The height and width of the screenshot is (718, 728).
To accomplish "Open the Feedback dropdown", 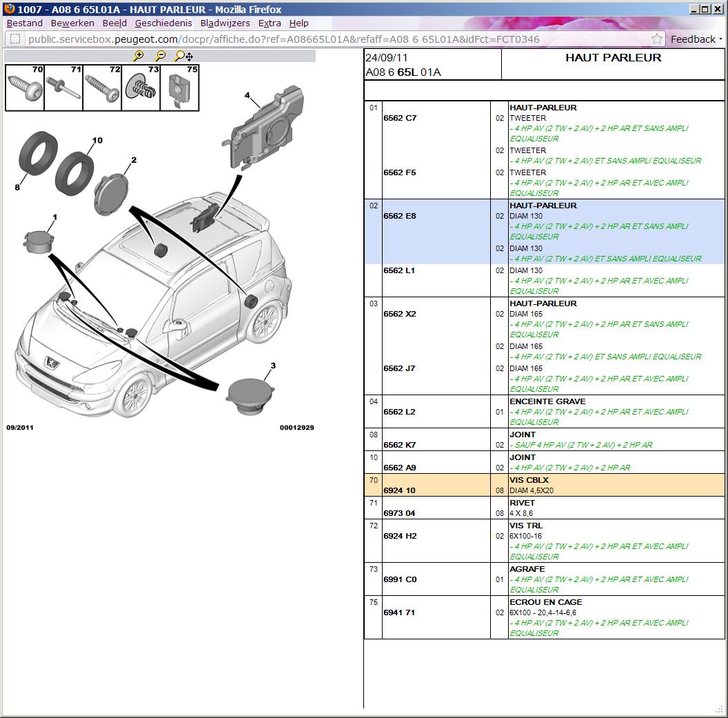I will [x=696, y=39].
